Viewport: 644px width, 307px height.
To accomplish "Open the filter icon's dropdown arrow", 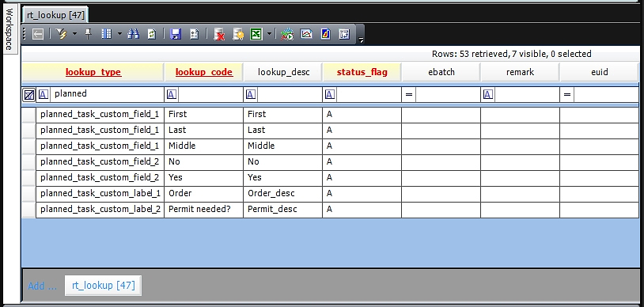I will [x=74, y=34].
